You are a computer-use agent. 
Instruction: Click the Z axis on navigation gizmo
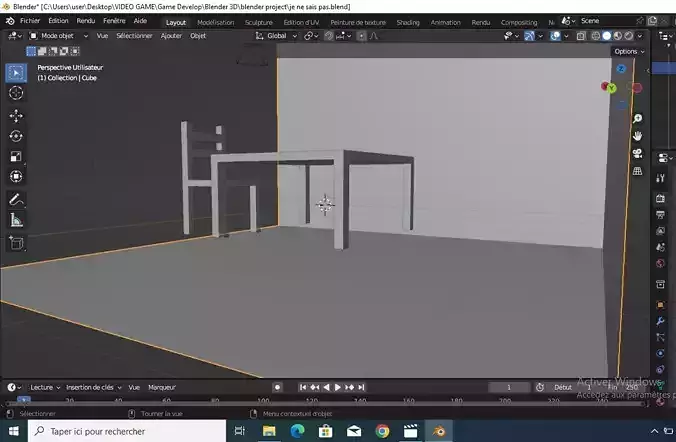621,69
